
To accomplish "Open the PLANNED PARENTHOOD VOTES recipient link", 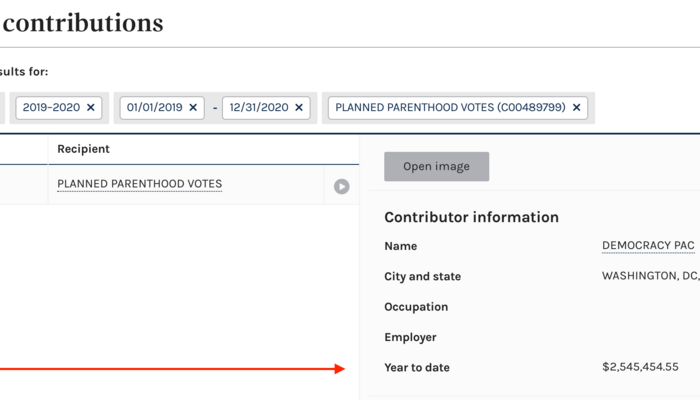I will [139, 184].
